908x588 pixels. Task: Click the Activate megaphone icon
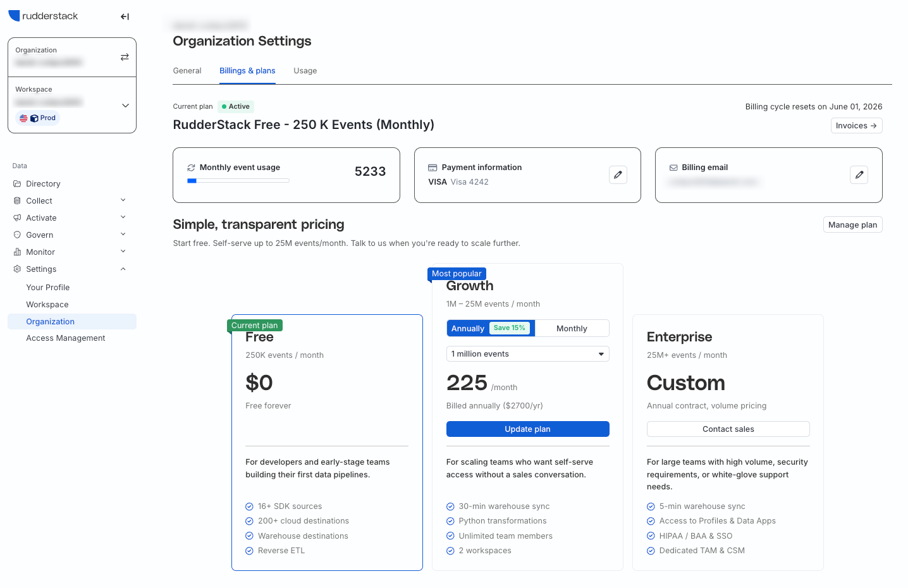pos(17,218)
